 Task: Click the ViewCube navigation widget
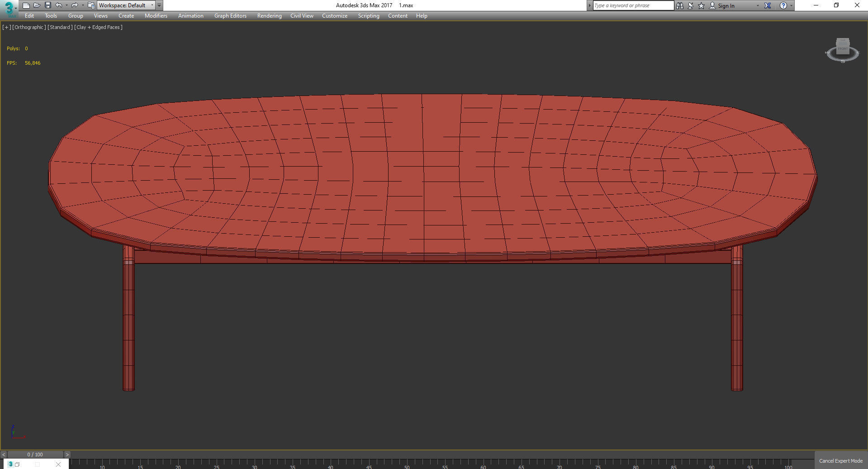(x=842, y=50)
